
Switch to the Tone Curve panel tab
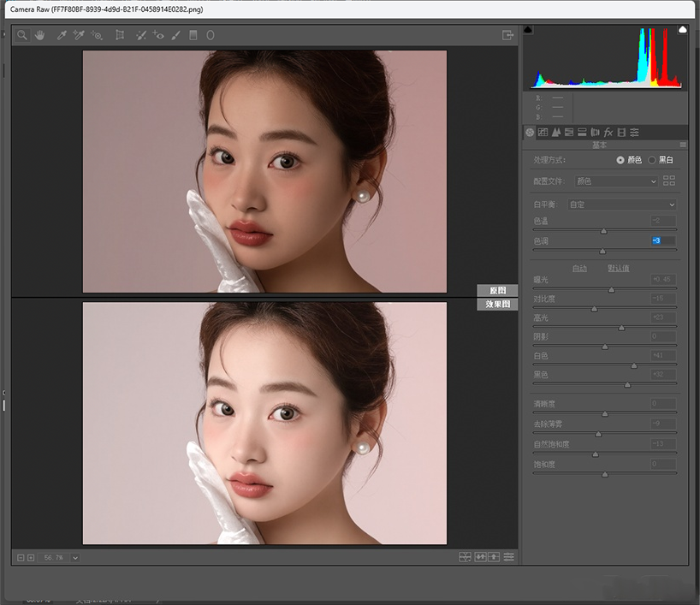pos(543,133)
